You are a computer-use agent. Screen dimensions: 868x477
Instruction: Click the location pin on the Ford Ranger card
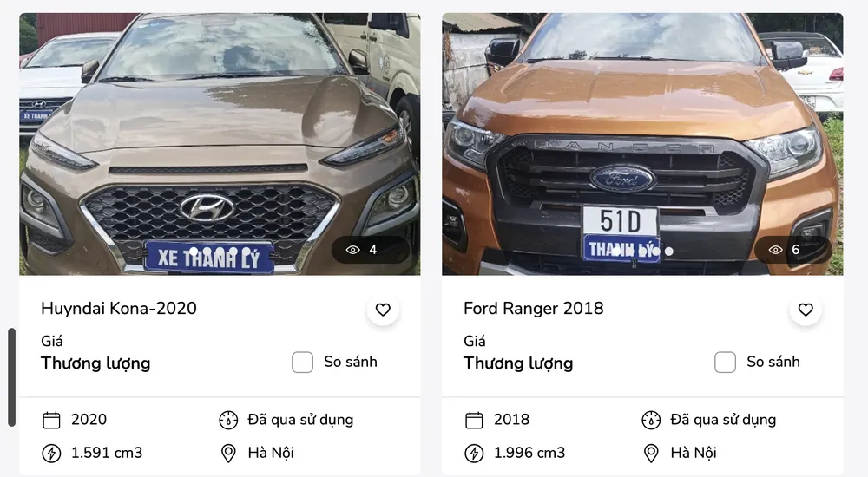(x=651, y=454)
